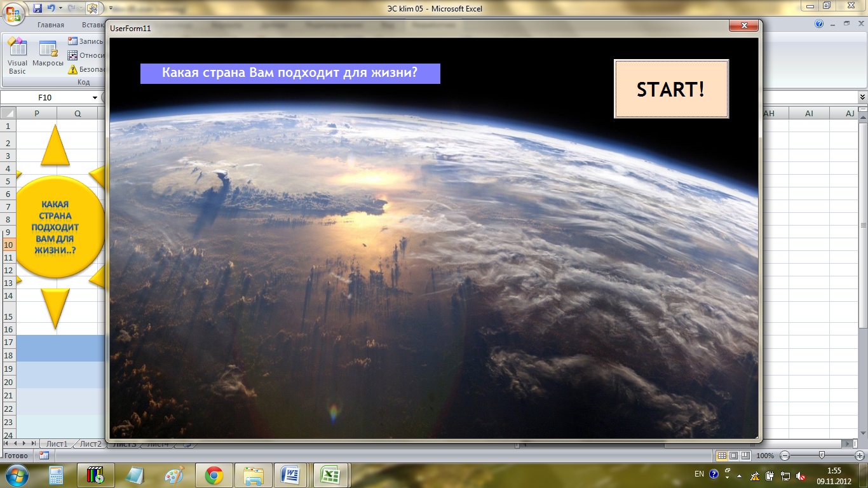Open Excel Help question mark icon
The image size is (868, 488).
819,24
